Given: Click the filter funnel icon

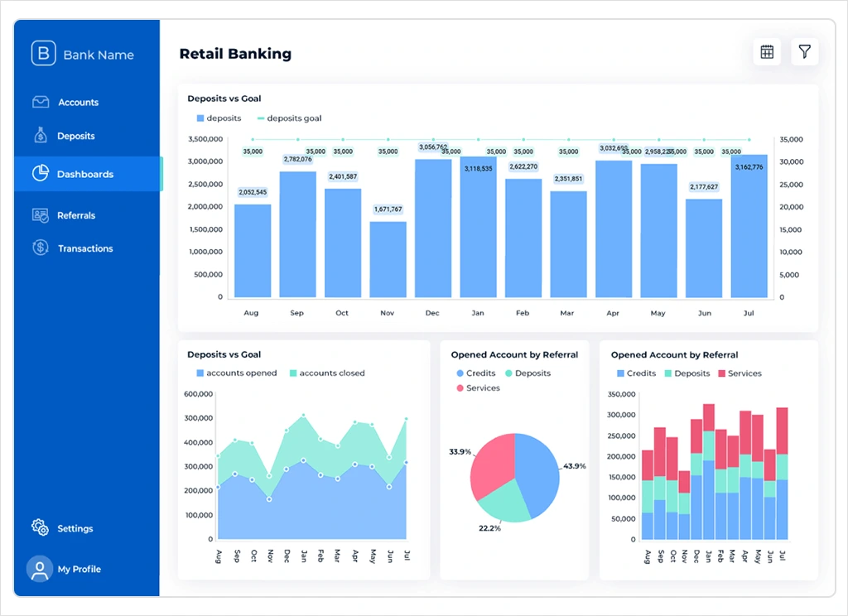Looking at the screenshot, I should [804, 52].
